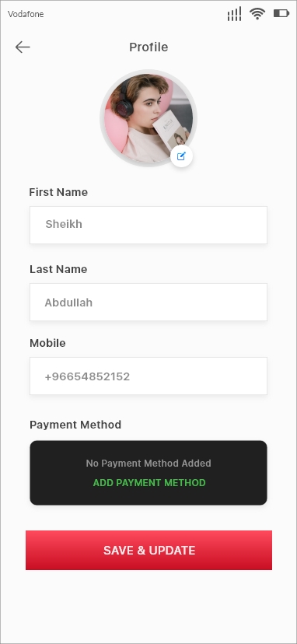Tap the edit pencil icon on avatar
The width and height of the screenshot is (297, 644).
[182, 156]
